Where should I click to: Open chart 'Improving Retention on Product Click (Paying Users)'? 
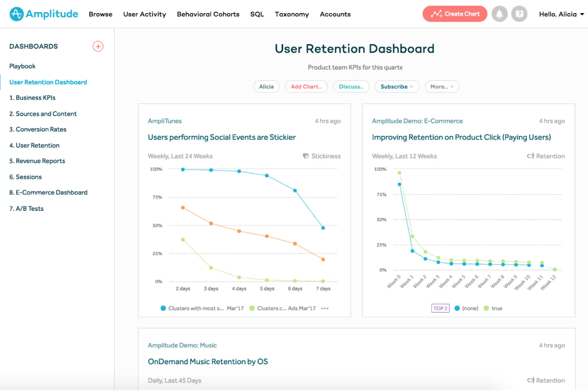pos(461,137)
